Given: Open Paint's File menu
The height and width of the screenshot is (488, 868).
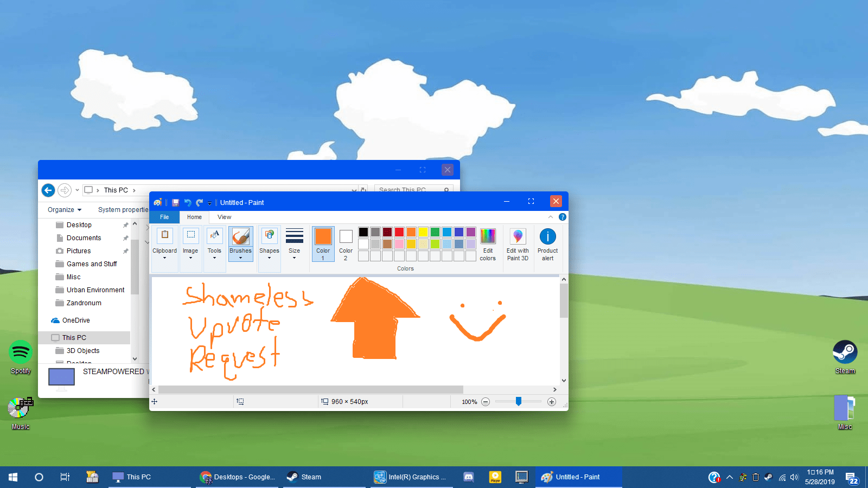Looking at the screenshot, I should click(x=164, y=217).
